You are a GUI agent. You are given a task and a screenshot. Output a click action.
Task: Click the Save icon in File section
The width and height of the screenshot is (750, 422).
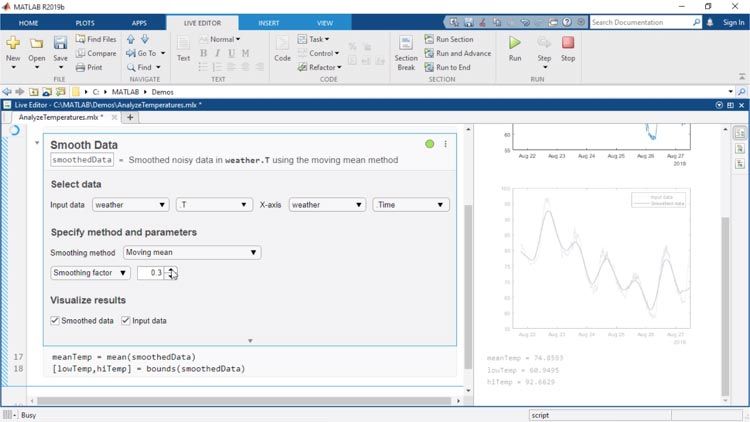[60, 48]
